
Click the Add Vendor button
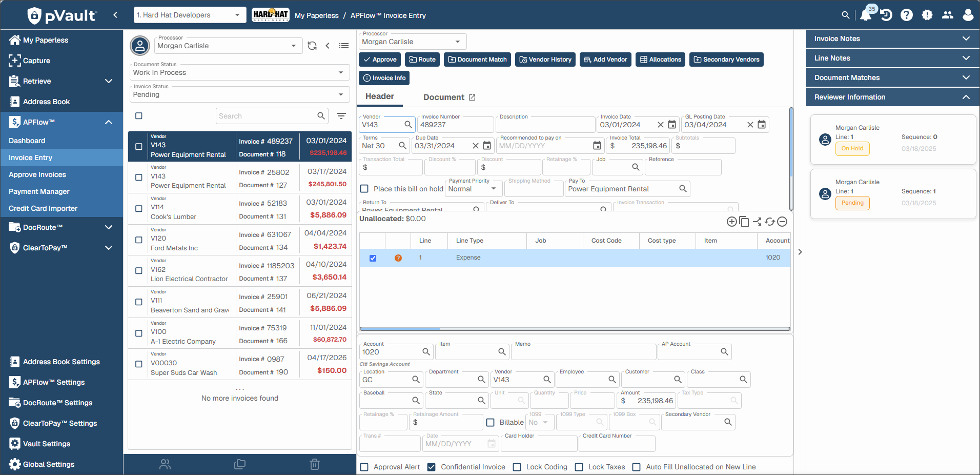coord(605,60)
